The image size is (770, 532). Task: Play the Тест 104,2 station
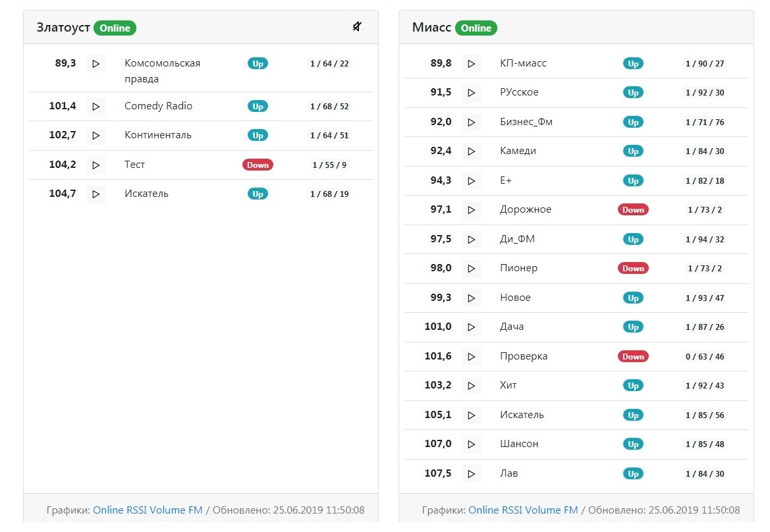click(x=96, y=165)
